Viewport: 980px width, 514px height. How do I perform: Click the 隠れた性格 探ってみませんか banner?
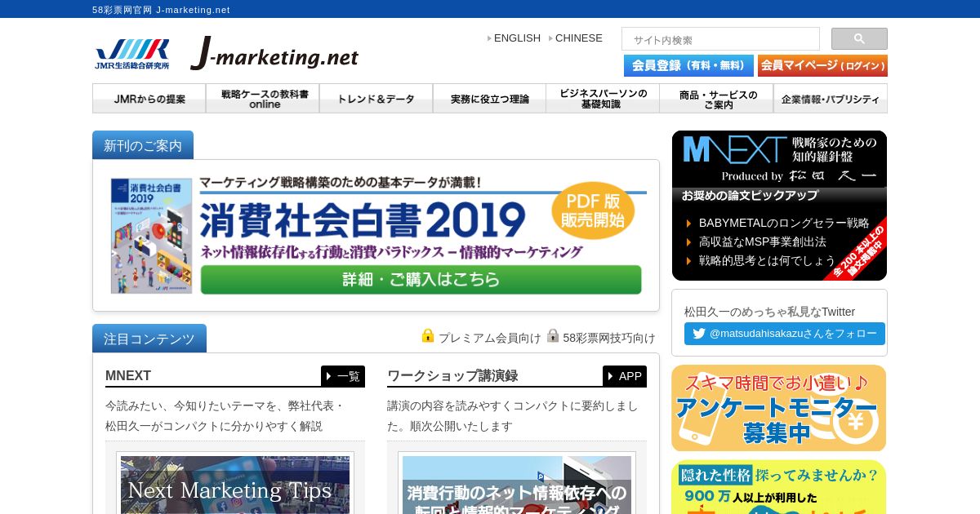[x=779, y=487]
